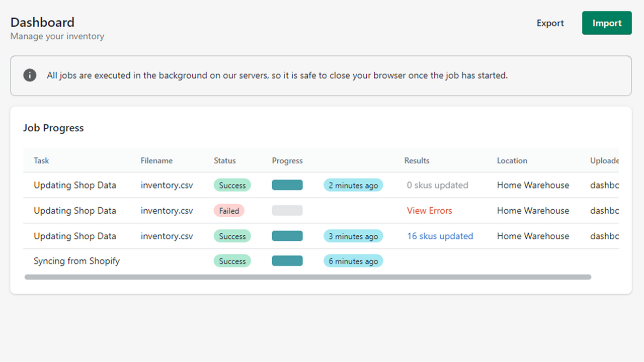The height and width of the screenshot is (362, 644).
Task: Click the Success badge on the first job
Action: coord(232,185)
